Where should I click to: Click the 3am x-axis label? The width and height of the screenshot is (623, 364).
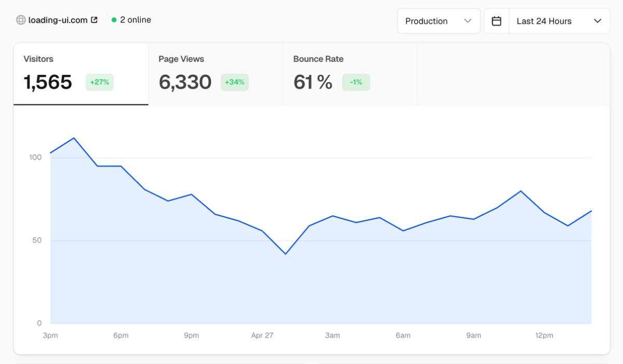(333, 335)
